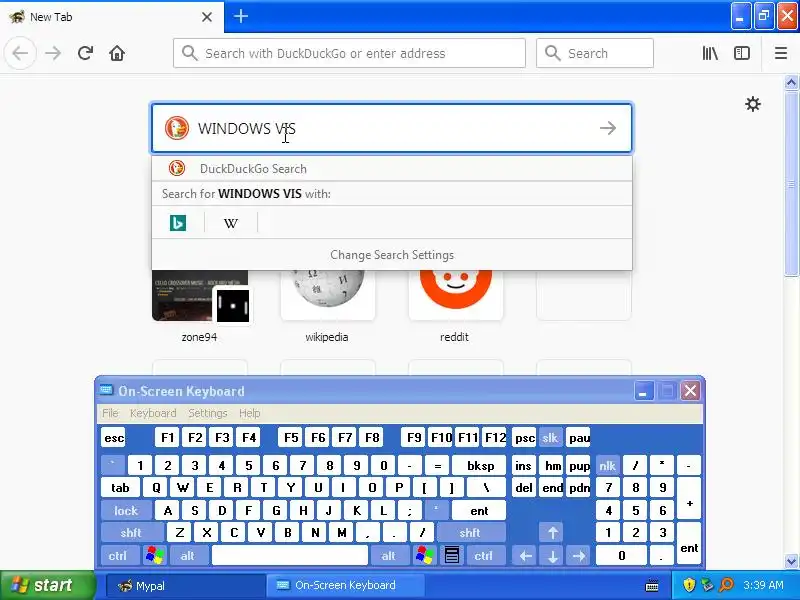Reload the current page
800x600 pixels.
click(85, 53)
